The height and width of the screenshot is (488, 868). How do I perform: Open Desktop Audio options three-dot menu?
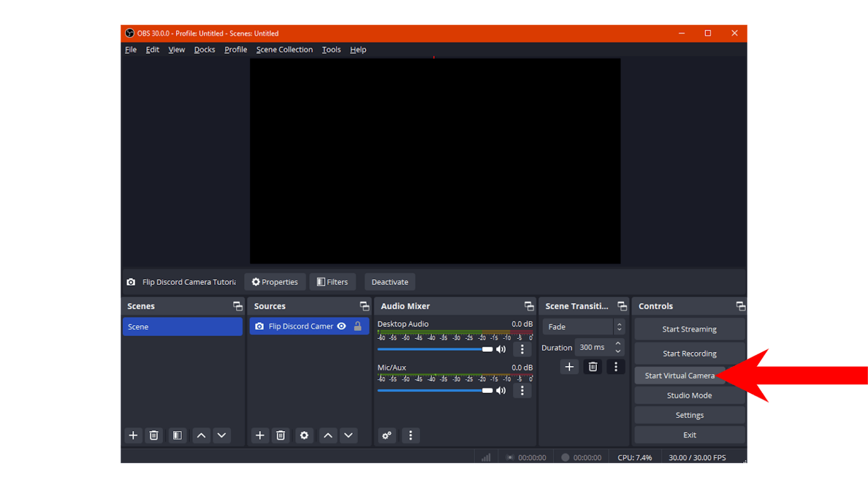pos(522,349)
